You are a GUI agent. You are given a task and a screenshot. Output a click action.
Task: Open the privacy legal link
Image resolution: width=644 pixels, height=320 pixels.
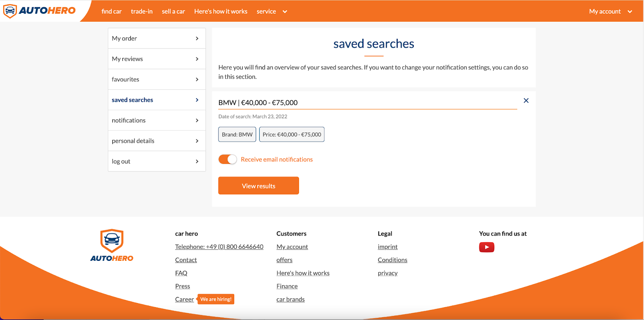[x=388, y=273]
